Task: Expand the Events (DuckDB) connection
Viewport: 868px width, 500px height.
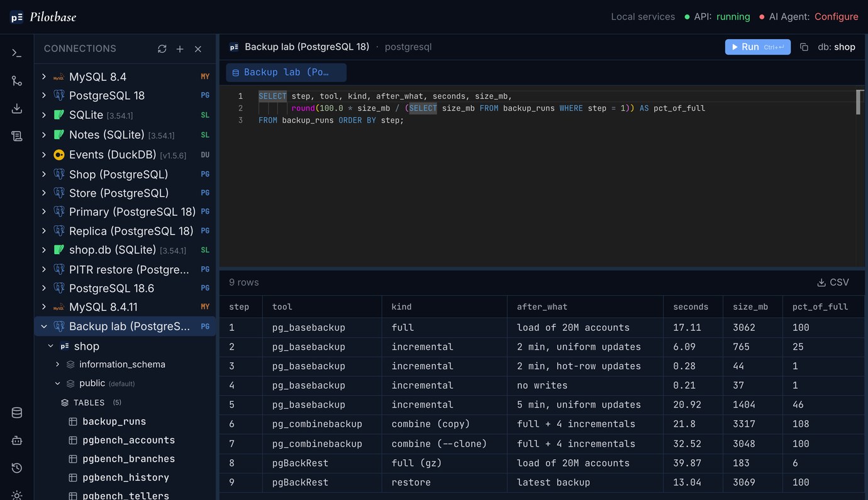Action: [43, 155]
